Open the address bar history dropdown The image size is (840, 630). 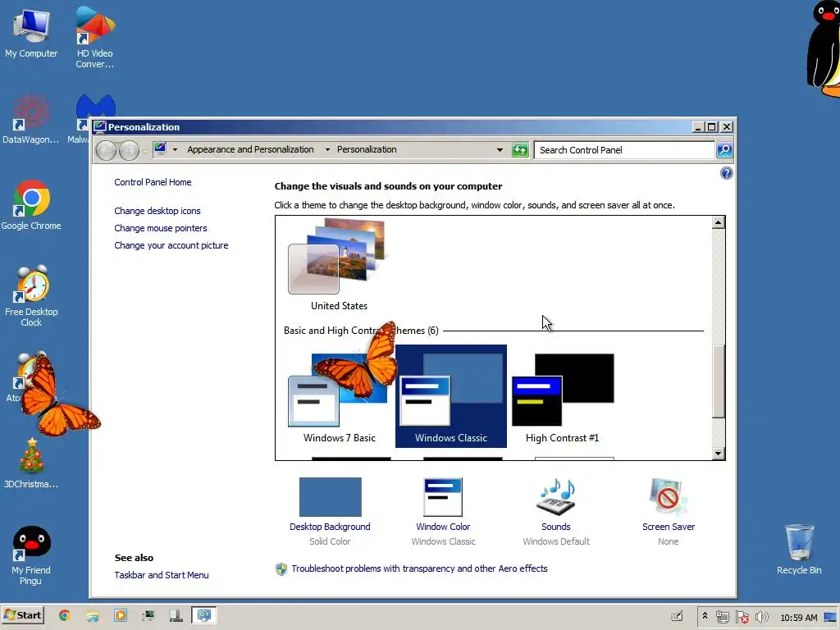(x=500, y=150)
